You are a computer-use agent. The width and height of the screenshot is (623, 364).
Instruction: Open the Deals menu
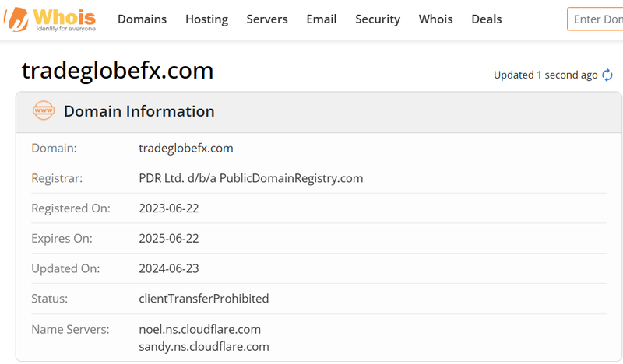[x=486, y=19]
